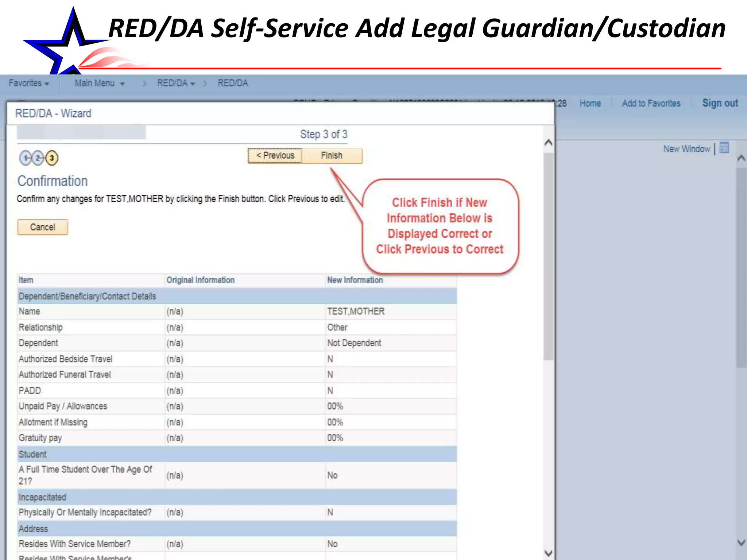Click the page icon beside New Window
747x560 pixels.
[x=724, y=148]
